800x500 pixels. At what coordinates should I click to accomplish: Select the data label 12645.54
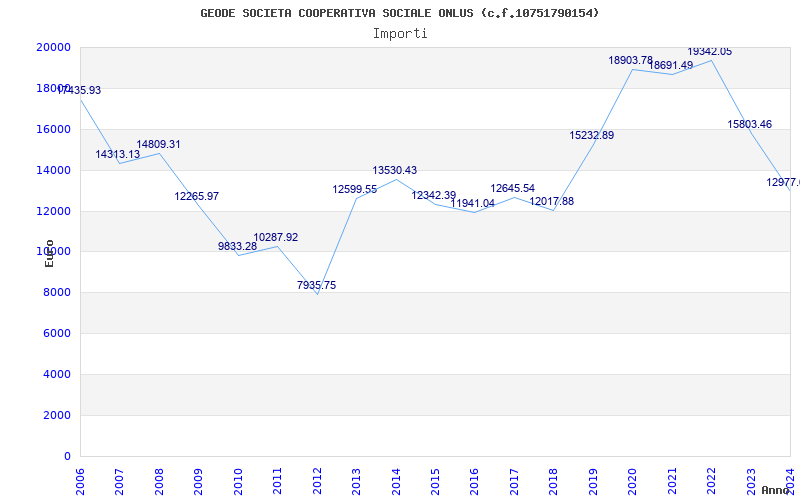click(x=512, y=189)
